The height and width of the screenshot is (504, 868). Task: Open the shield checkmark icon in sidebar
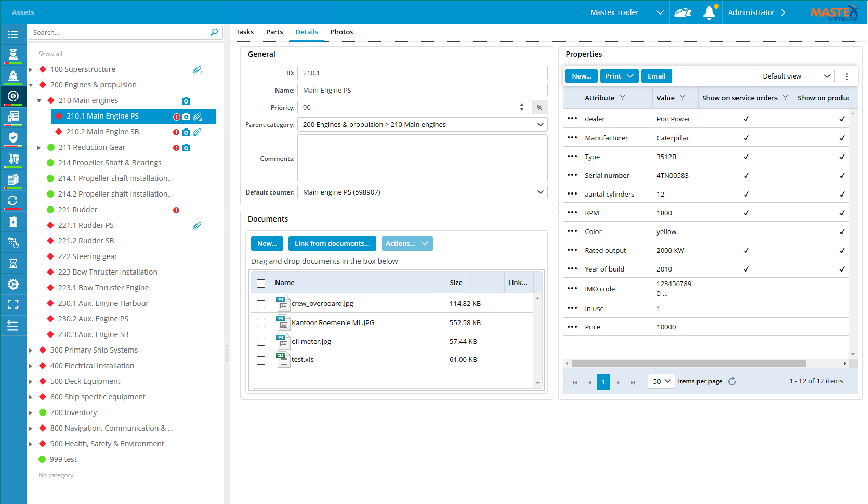point(13,138)
